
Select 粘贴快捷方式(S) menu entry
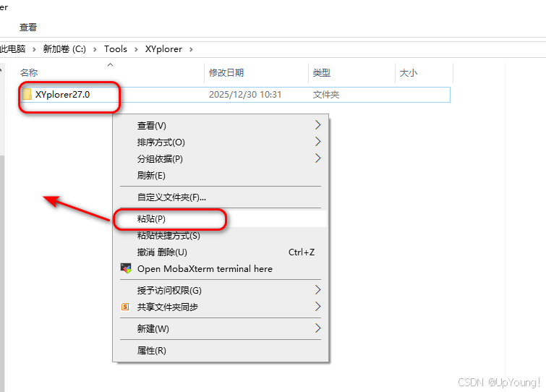click(x=221, y=235)
